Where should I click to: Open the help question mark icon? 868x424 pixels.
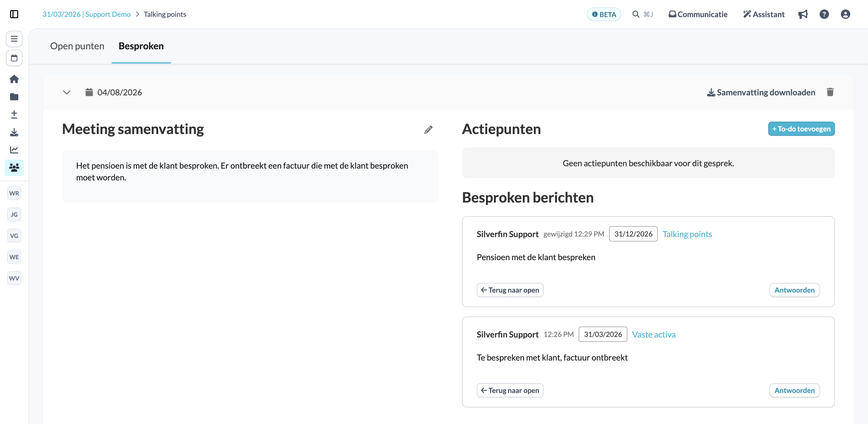coord(824,14)
